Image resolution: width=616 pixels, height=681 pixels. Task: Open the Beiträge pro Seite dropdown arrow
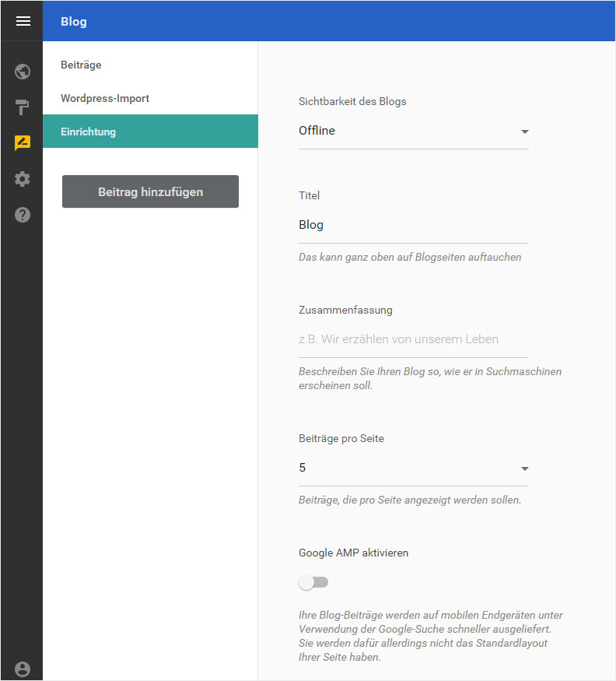tap(525, 469)
